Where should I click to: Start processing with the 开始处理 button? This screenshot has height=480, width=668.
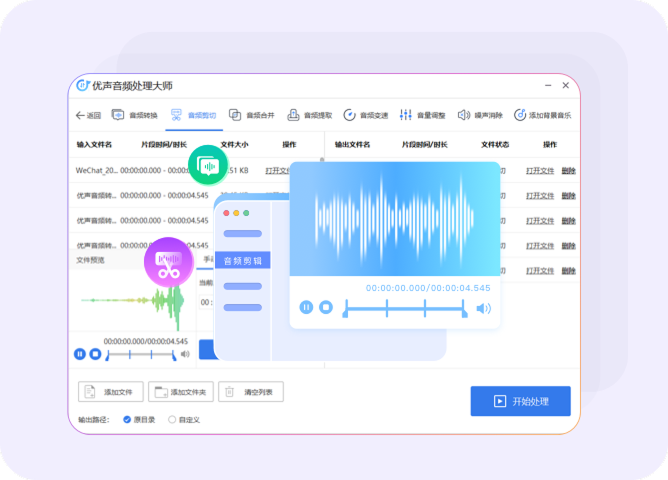point(520,401)
